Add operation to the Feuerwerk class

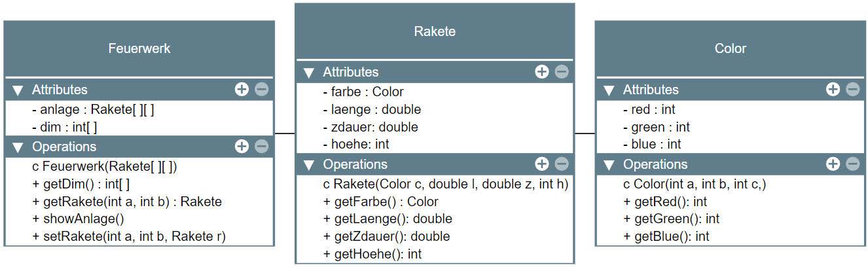pyautogui.click(x=242, y=147)
